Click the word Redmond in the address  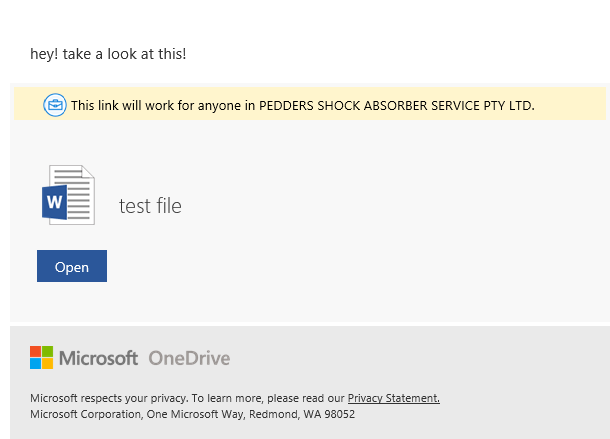click(288, 414)
